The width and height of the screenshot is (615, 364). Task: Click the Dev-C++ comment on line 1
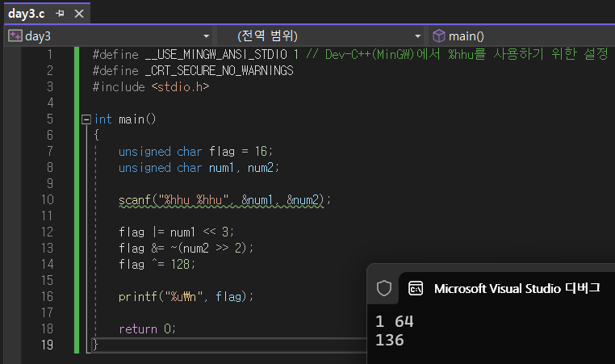[x=458, y=54]
